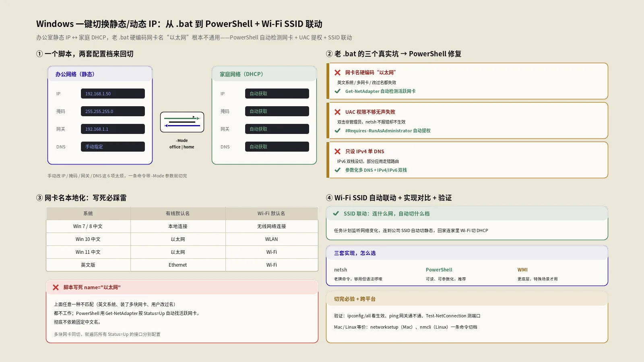This screenshot has width=644, height=362.
Task: Select the office IP field 192.168.1.50
Action: coord(113,94)
